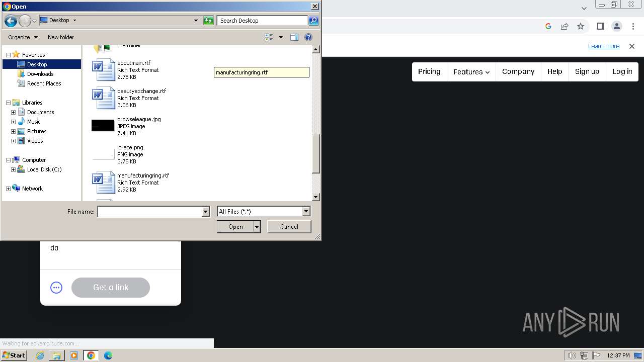
Task: Dismiss the Chrome info bar with X
Action: tap(632, 46)
